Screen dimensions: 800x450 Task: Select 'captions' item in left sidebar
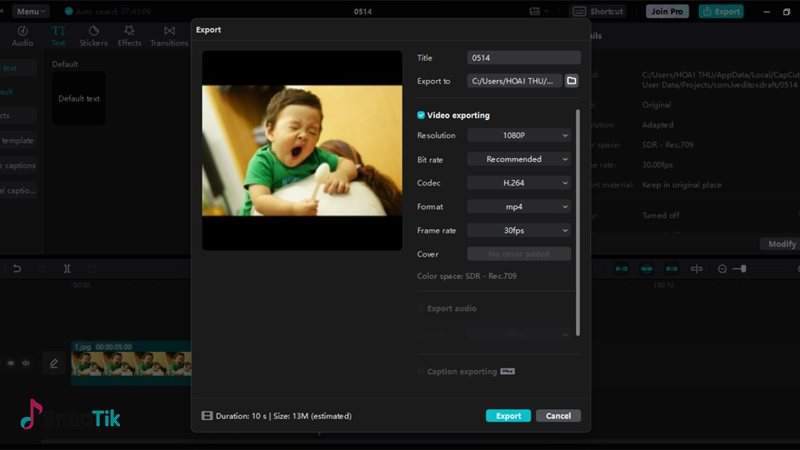coord(18,165)
